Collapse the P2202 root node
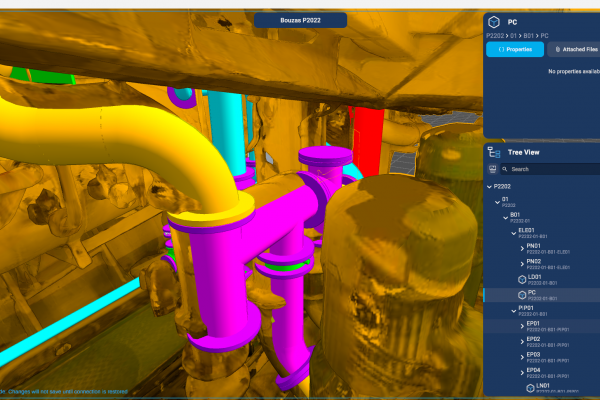Screen dimensions: 600x400 pyautogui.click(x=490, y=186)
